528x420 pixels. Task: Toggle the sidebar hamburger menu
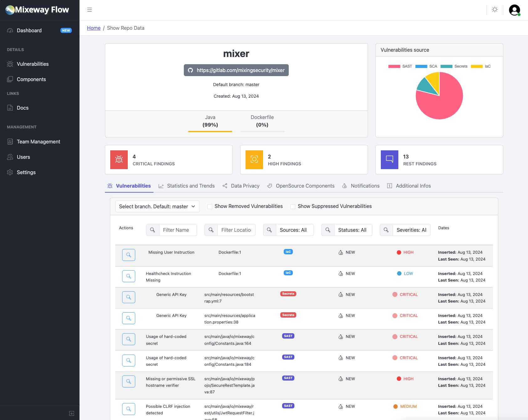[90, 10]
